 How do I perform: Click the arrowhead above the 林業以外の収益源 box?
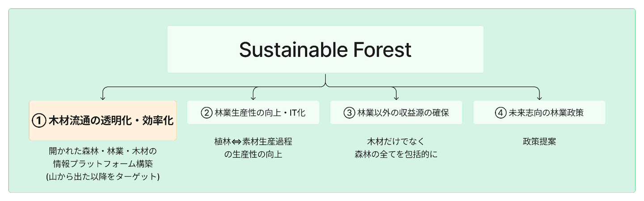(396, 97)
